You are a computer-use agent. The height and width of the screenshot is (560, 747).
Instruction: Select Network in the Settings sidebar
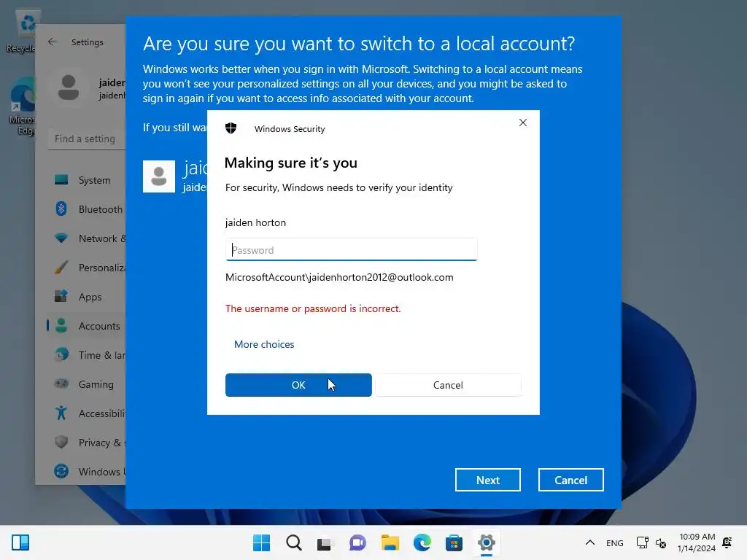coord(88,238)
